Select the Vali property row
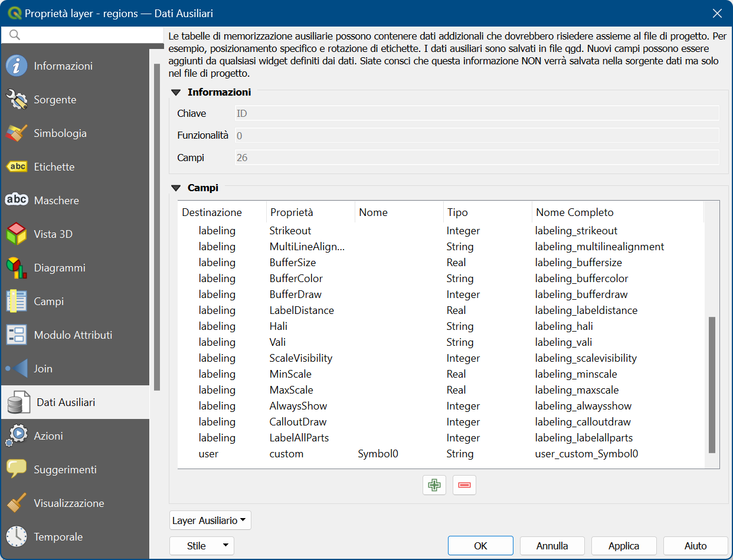 click(x=441, y=342)
